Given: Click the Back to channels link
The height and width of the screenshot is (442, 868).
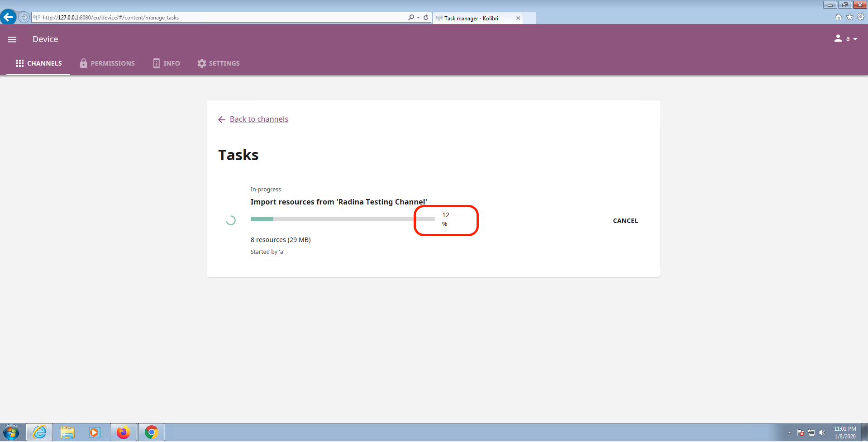Looking at the screenshot, I should click(259, 119).
